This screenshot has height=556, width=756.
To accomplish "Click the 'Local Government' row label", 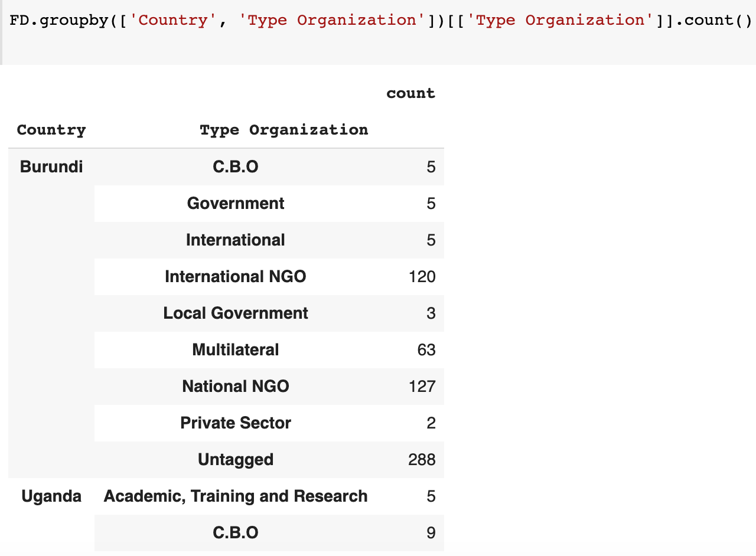I will pos(236,313).
